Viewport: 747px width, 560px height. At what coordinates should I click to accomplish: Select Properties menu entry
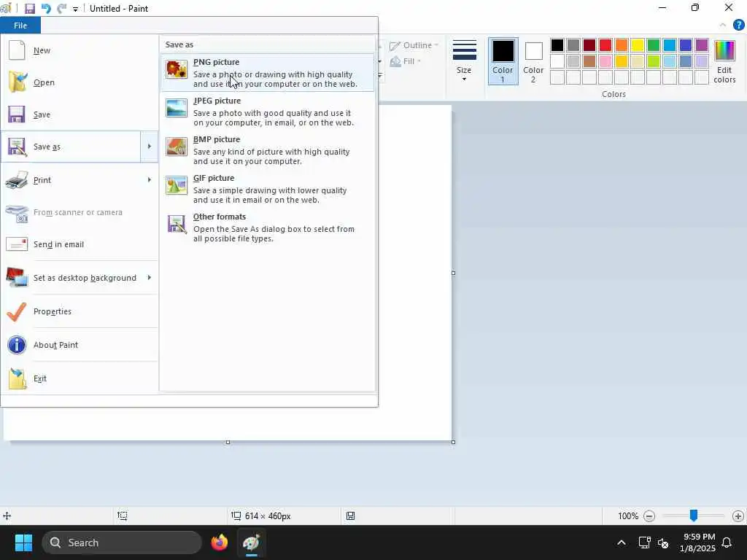pyautogui.click(x=79, y=311)
